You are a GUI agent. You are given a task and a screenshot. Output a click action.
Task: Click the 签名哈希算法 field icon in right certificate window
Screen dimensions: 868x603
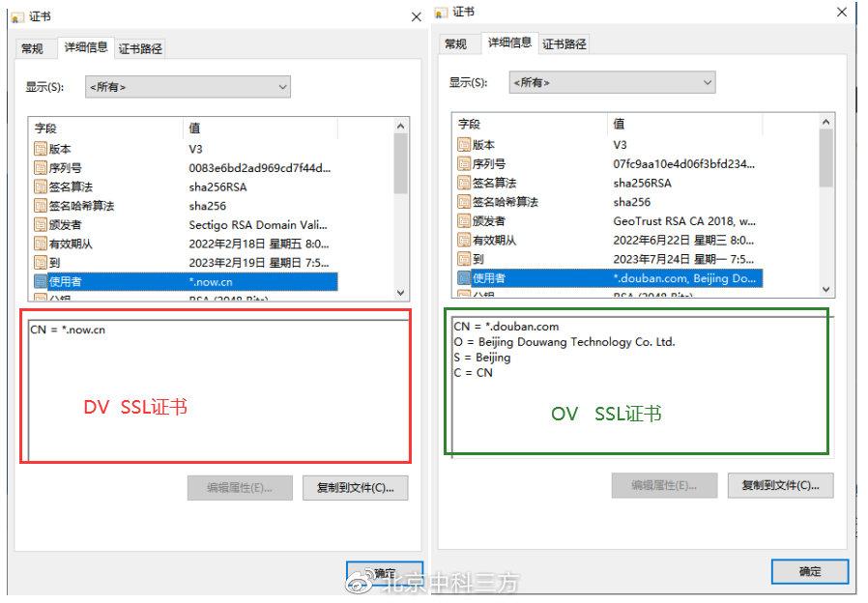(x=464, y=202)
